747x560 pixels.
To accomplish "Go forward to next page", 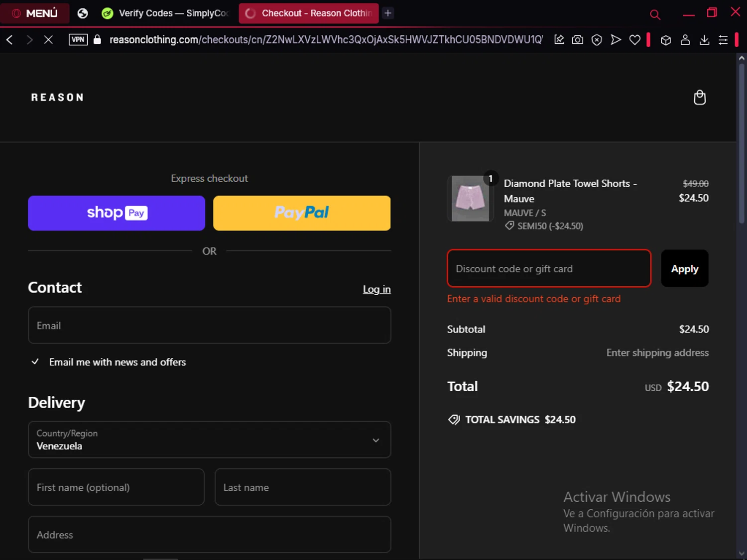I will [29, 40].
